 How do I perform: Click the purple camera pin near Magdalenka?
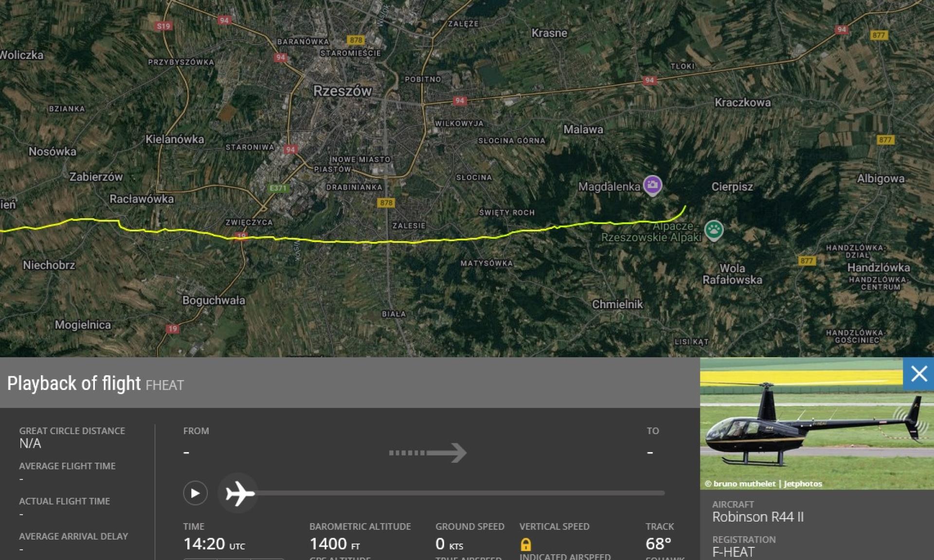click(x=652, y=185)
